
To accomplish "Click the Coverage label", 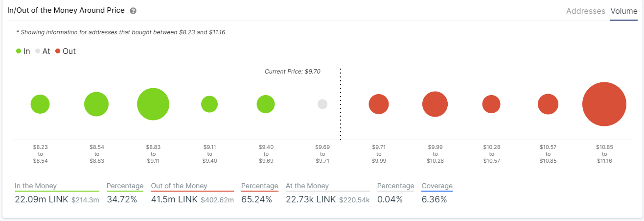I will tap(437, 186).
